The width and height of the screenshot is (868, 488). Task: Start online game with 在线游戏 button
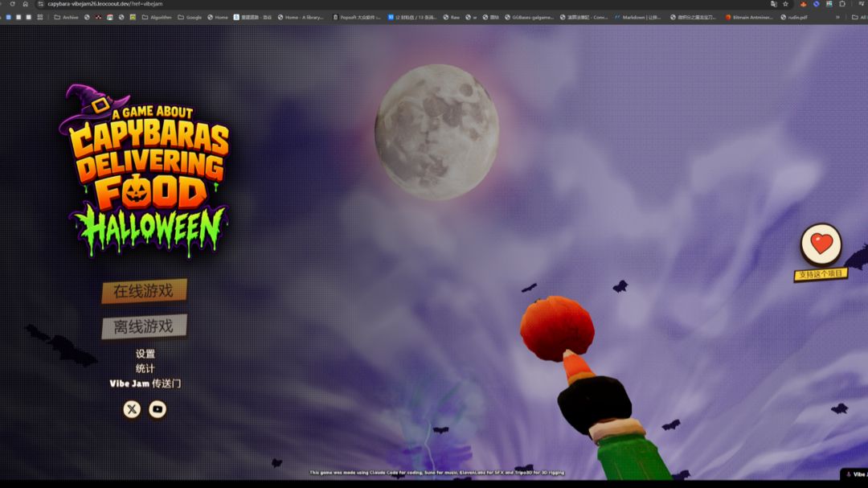(144, 291)
